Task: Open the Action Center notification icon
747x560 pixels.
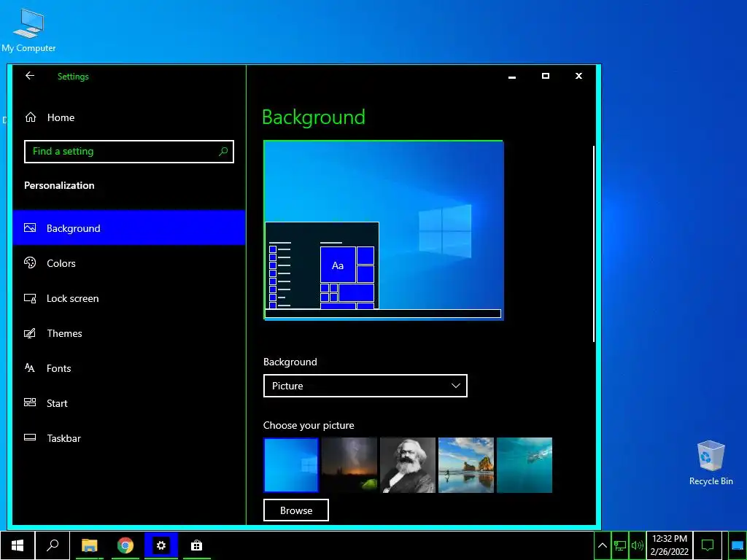Action: tap(708, 545)
